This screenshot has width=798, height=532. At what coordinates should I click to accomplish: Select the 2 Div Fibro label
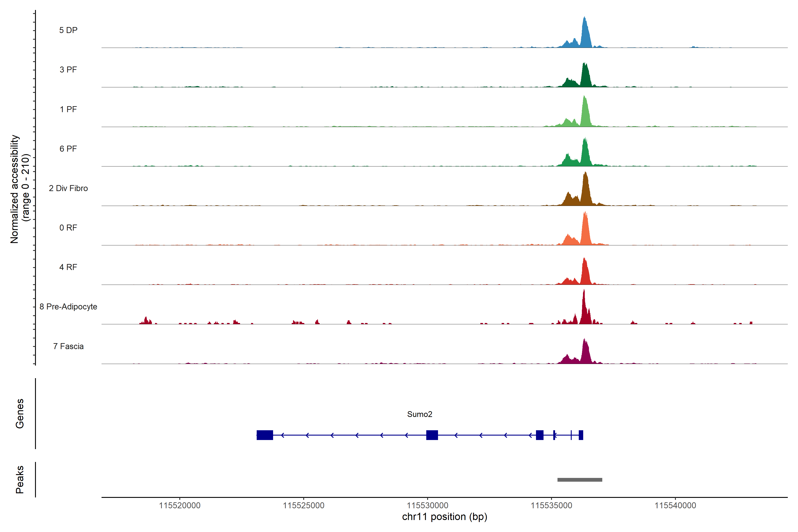[x=68, y=188]
